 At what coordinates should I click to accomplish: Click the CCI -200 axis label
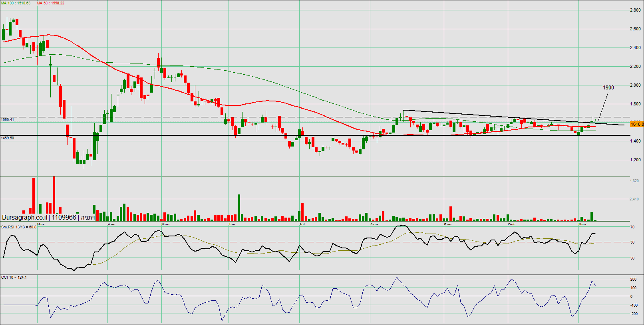pos(634,314)
